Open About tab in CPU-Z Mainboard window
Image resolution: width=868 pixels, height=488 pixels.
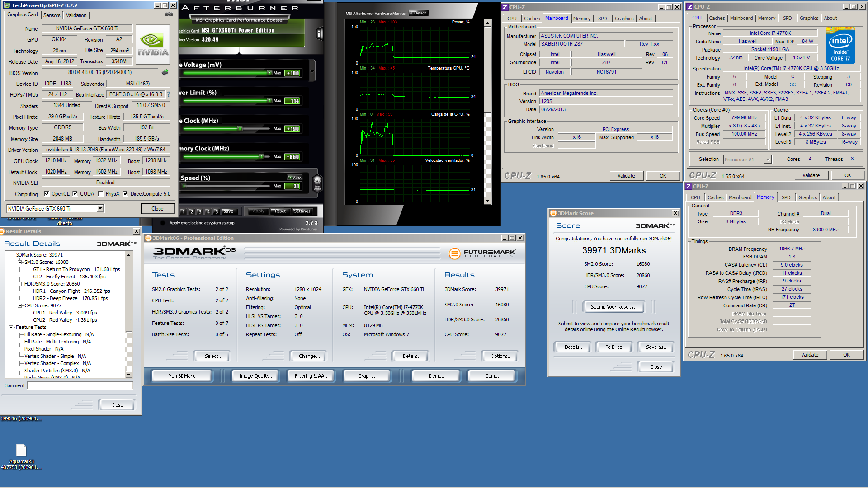tap(646, 19)
